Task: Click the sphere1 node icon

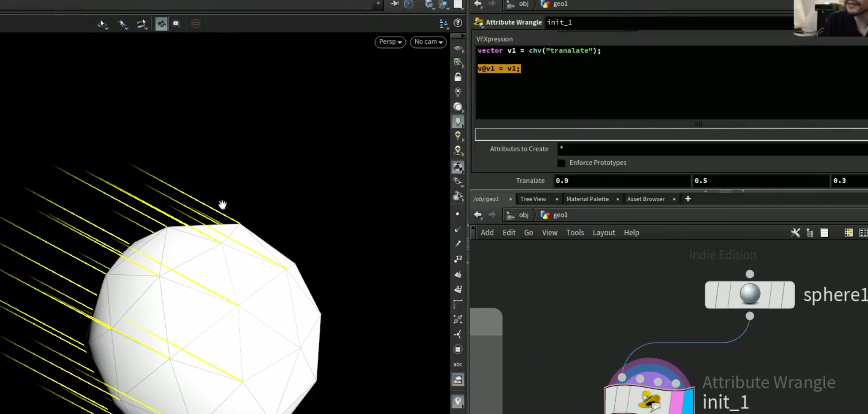Action: [x=749, y=294]
